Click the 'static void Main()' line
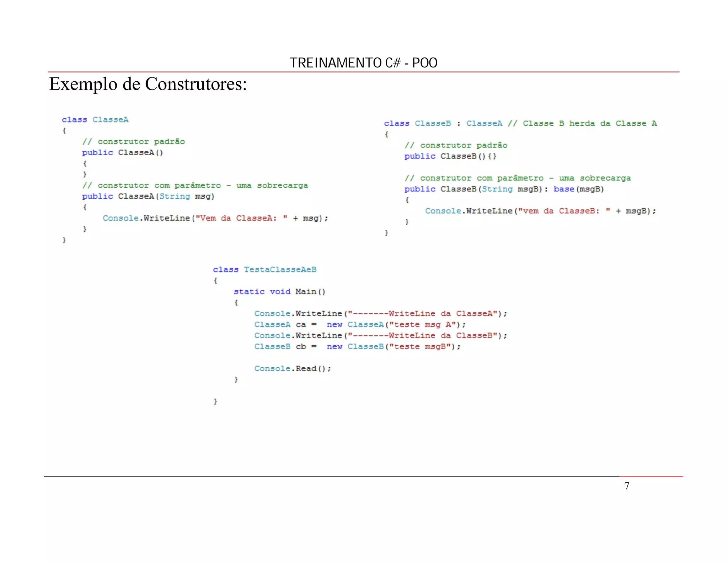 (x=279, y=292)
